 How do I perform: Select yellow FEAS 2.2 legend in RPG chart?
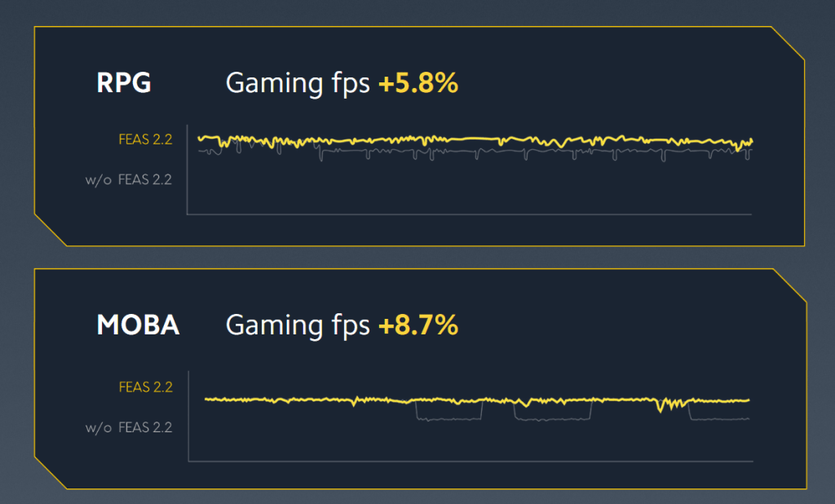146,139
